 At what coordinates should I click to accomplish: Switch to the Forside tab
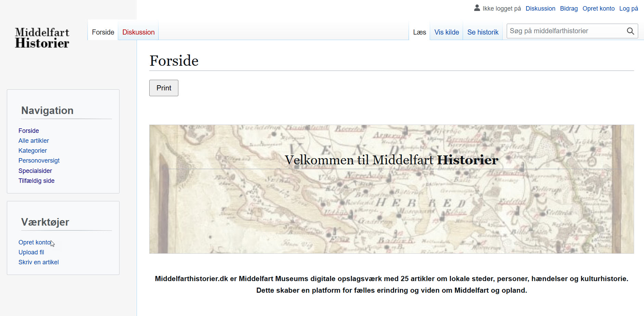click(x=103, y=32)
